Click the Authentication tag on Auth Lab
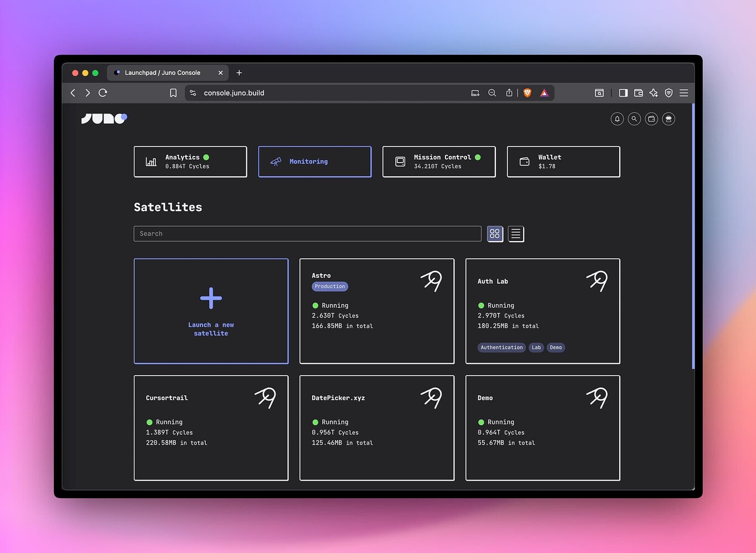This screenshot has width=756, height=553. (x=501, y=347)
